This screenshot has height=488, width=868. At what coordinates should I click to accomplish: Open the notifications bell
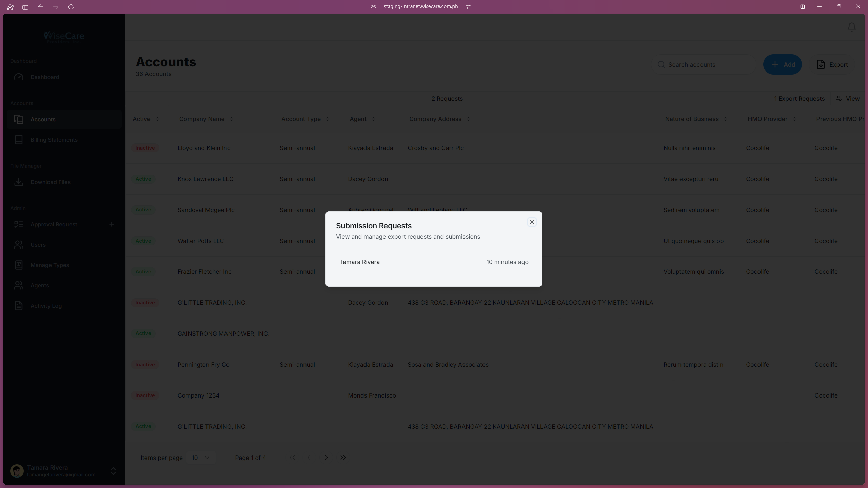click(851, 27)
